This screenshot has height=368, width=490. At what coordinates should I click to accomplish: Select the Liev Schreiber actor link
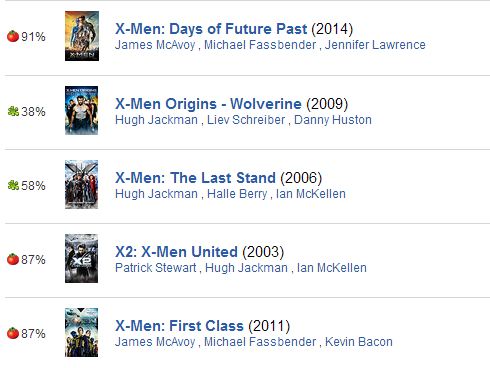[246, 120]
